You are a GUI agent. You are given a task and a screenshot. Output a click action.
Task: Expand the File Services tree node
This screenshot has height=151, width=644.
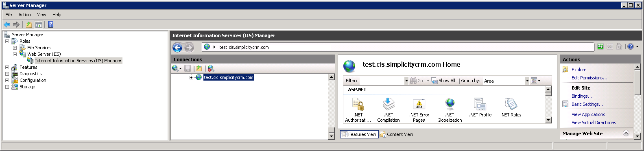pos(15,48)
